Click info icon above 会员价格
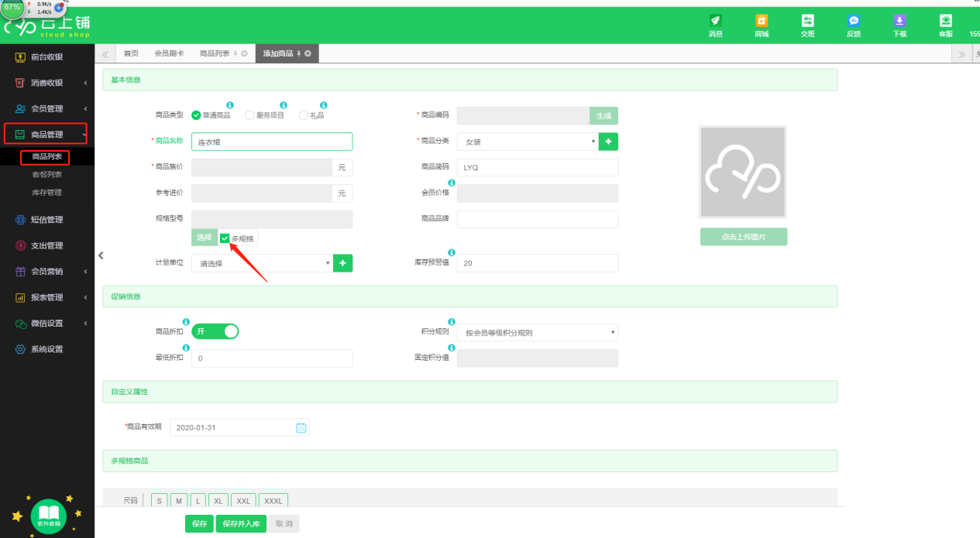 (452, 183)
